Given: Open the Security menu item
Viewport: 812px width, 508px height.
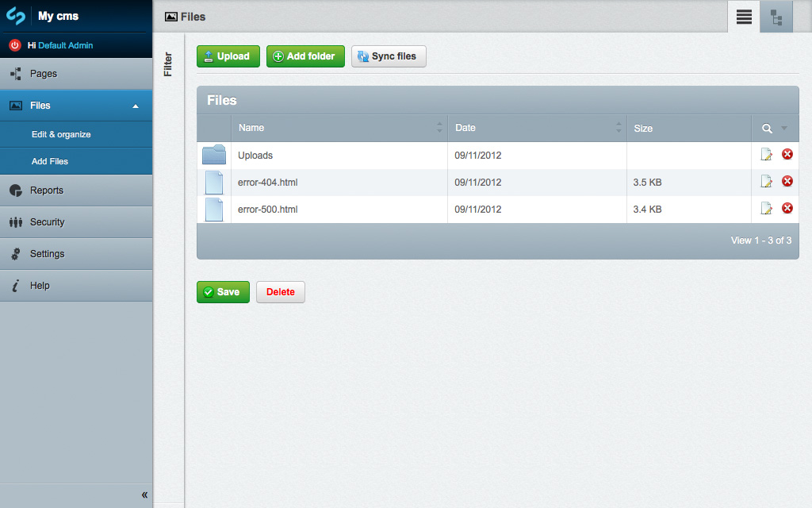Looking at the screenshot, I should click(x=47, y=222).
